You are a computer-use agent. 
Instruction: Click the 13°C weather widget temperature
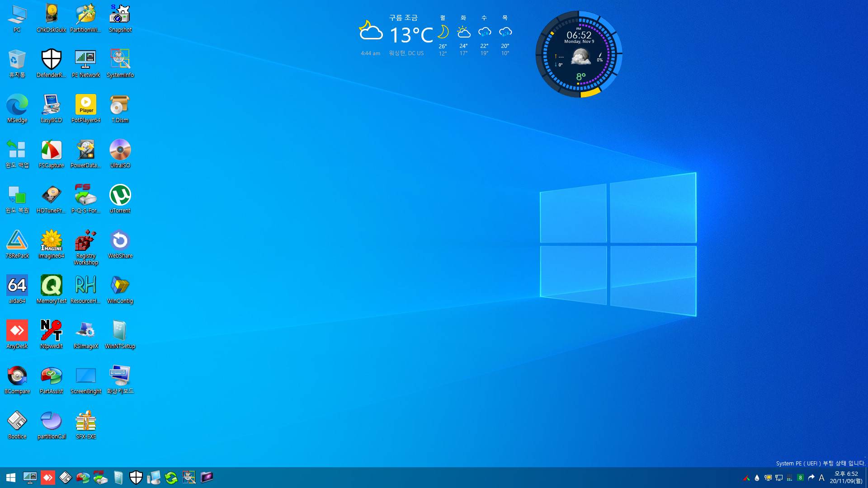tap(411, 35)
